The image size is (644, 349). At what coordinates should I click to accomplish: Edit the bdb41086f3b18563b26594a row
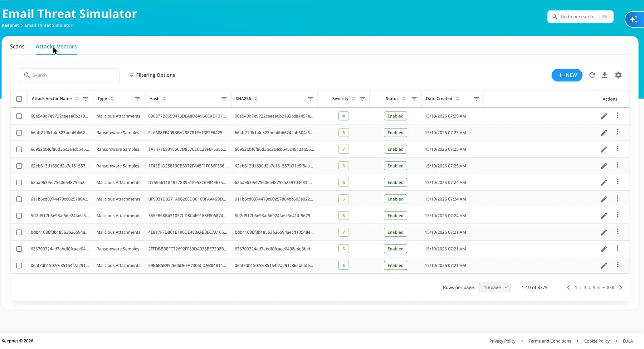(x=604, y=233)
